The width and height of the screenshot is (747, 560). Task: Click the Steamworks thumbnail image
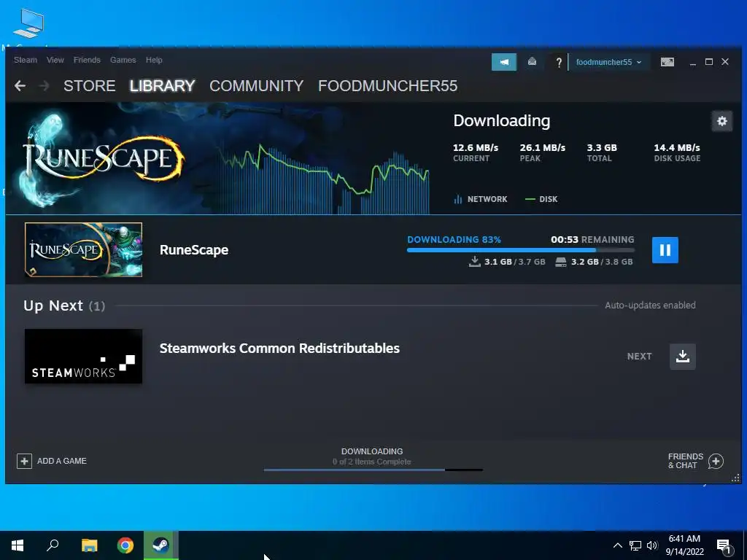click(x=83, y=356)
